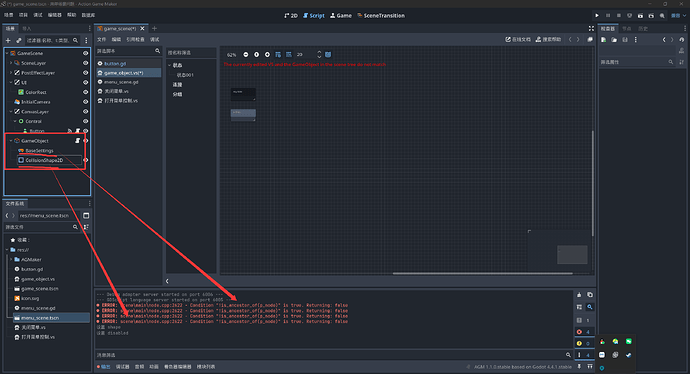This screenshot has width=690, height=374.
Task: Hide the PostEffectLayer node
Action: (85, 73)
